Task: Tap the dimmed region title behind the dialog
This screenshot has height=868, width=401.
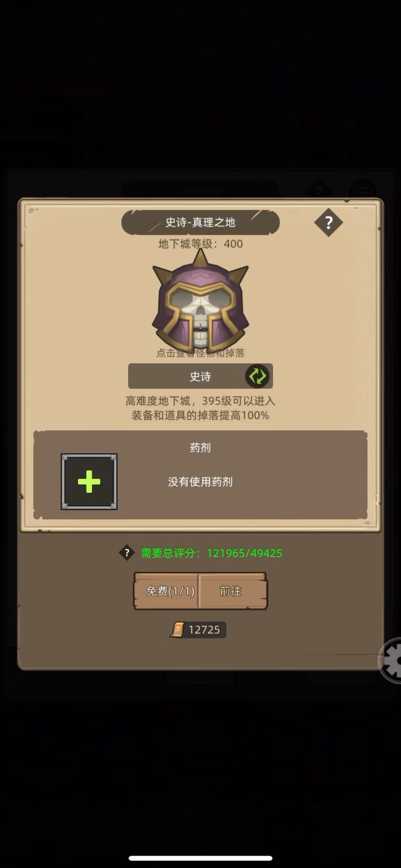Action: [200, 190]
